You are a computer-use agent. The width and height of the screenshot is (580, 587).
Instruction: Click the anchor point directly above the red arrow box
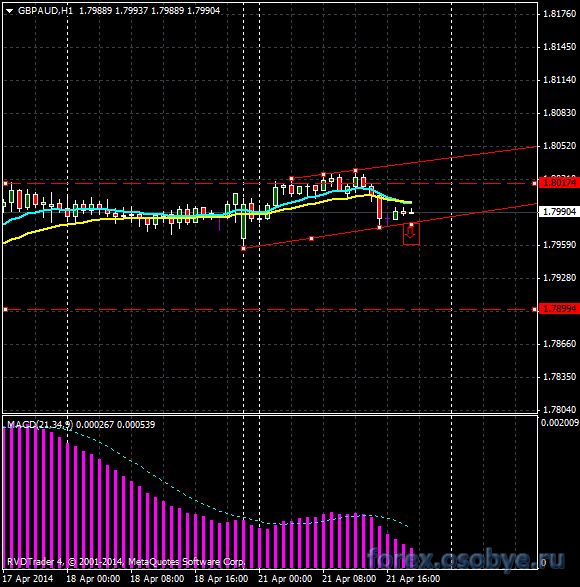point(412,225)
